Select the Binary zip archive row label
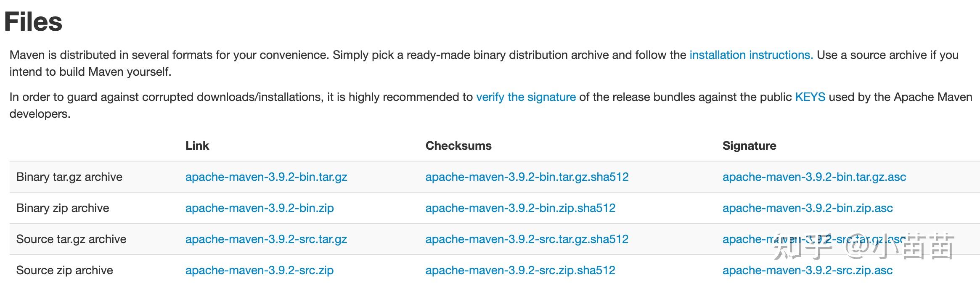This screenshot has width=980, height=286. point(63,208)
